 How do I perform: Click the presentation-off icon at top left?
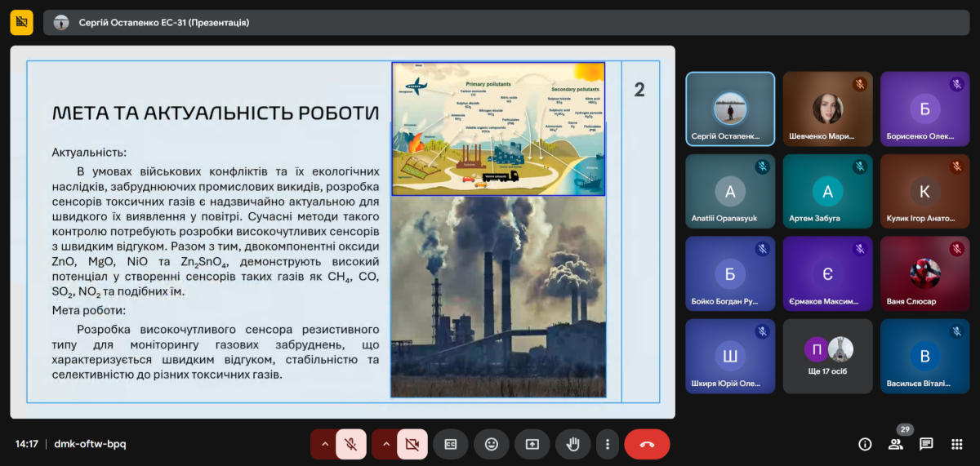click(x=22, y=23)
